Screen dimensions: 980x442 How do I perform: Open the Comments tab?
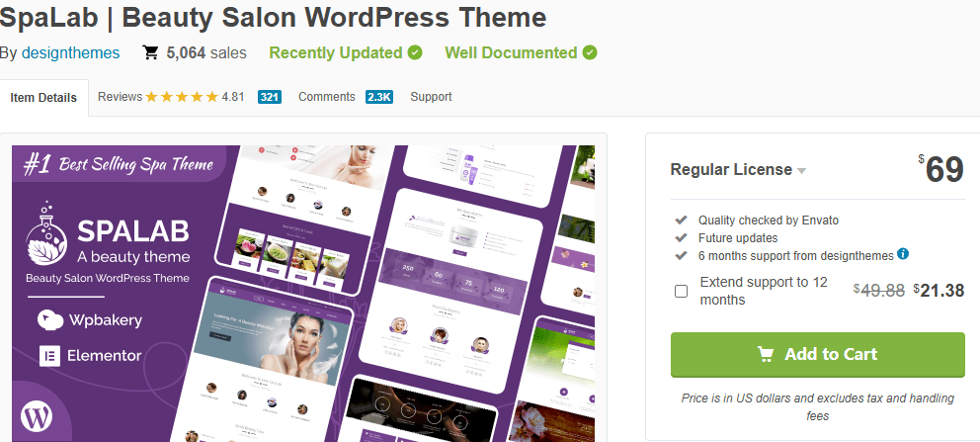[x=327, y=97]
